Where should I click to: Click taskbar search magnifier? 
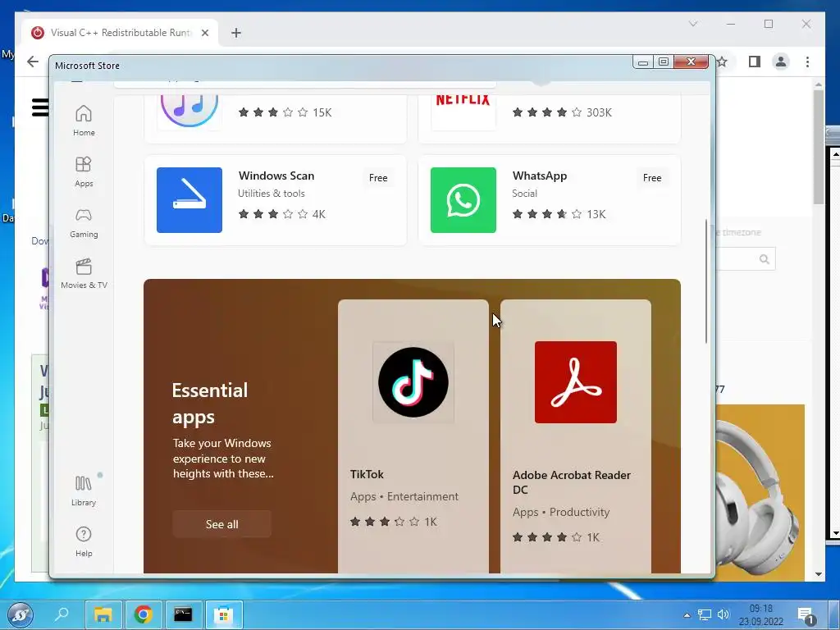[x=62, y=614]
